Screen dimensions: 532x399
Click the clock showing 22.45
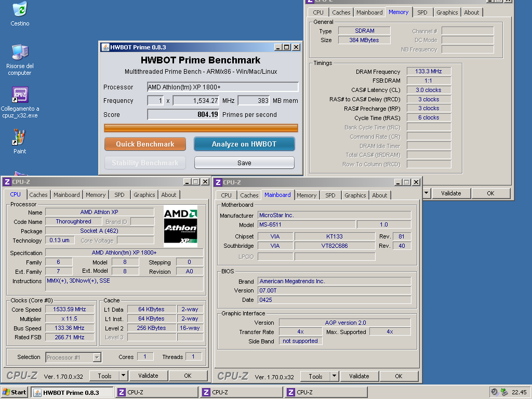coord(519,392)
